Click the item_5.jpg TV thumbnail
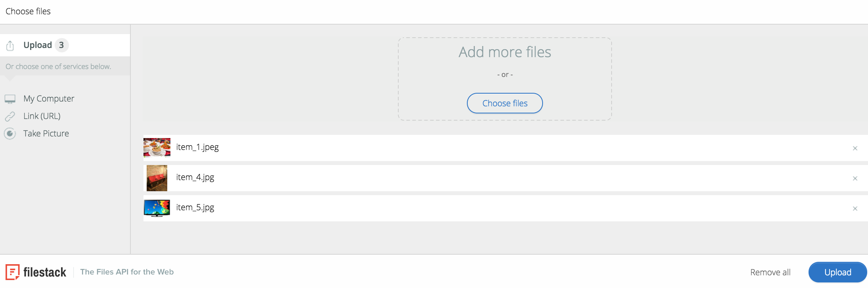The width and height of the screenshot is (868, 288). pos(157,208)
